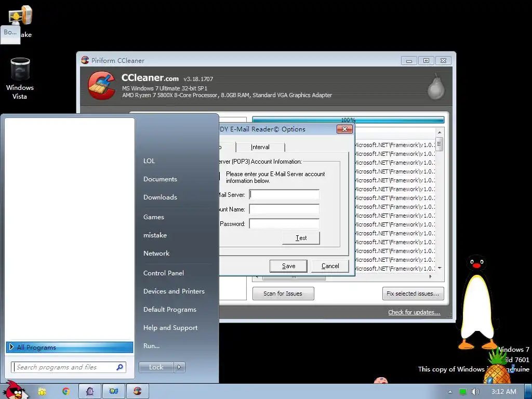Click the Test button in E-Mail options
Viewport: 532px width, 399px height.
coord(301,238)
